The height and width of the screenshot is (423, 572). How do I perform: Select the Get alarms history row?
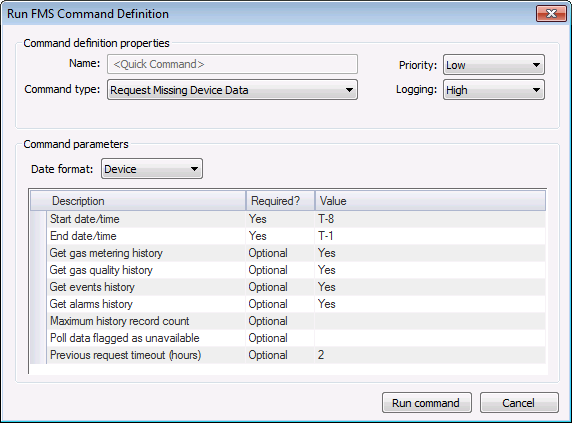288,304
